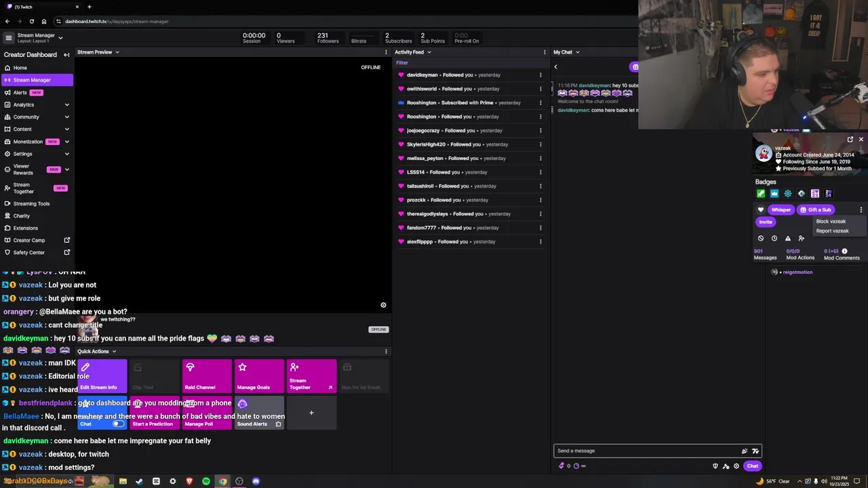This screenshot has width=868, height=488.
Task: Open the hamburger menu beside Stream Manager
Action: pyautogui.click(x=9, y=38)
